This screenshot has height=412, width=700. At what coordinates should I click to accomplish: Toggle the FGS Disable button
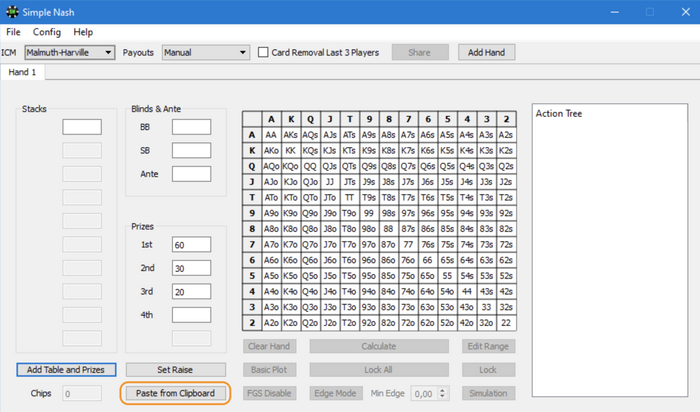click(270, 393)
